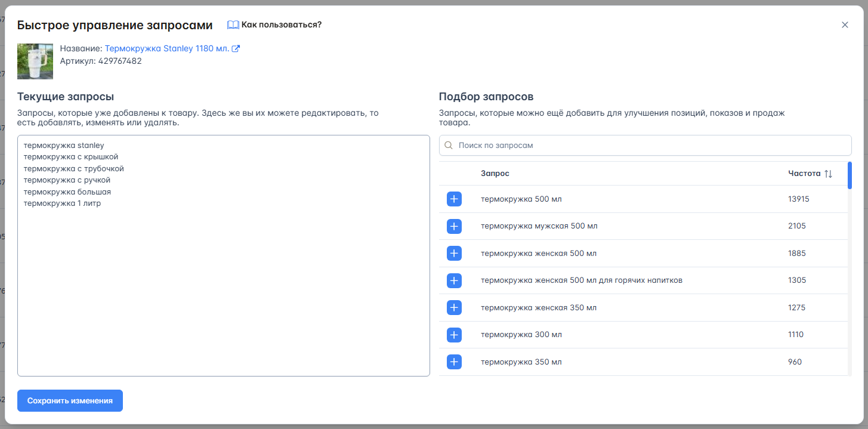
Task: Add "термокружка женская 500 мл для горячих напитков"
Action: tap(454, 280)
